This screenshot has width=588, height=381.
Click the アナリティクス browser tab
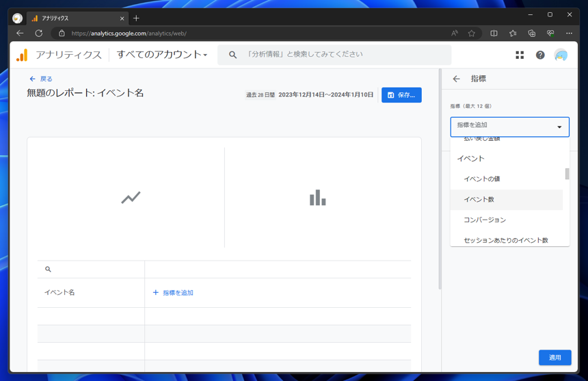78,18
